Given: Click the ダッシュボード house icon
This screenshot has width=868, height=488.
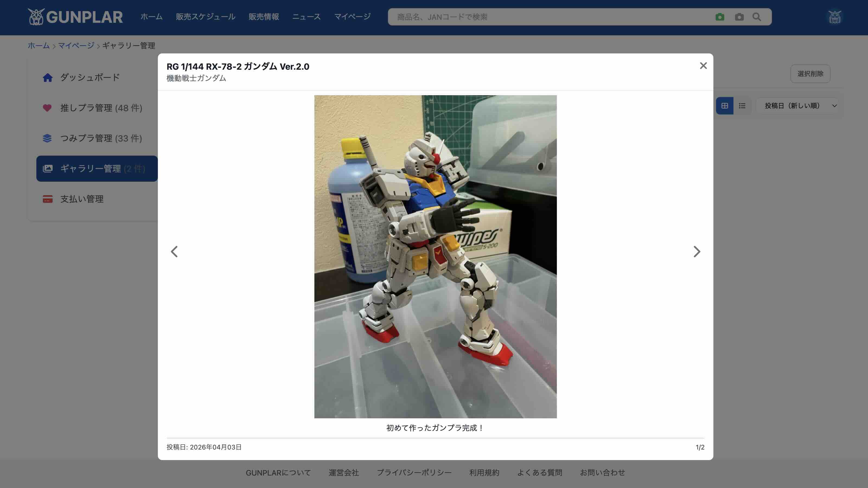Looking at the screenshot, I should [47, 78].
